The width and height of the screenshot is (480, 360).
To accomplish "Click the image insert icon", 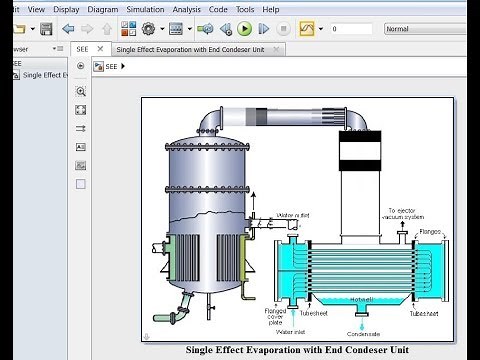I will (81, 165).
